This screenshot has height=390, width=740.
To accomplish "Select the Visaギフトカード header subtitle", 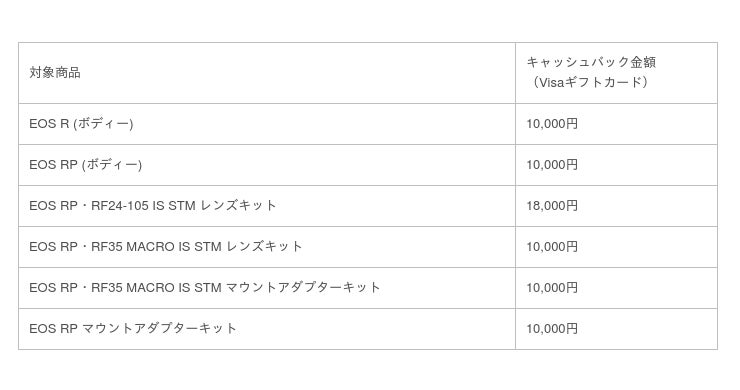I will [x=589, y=82].
